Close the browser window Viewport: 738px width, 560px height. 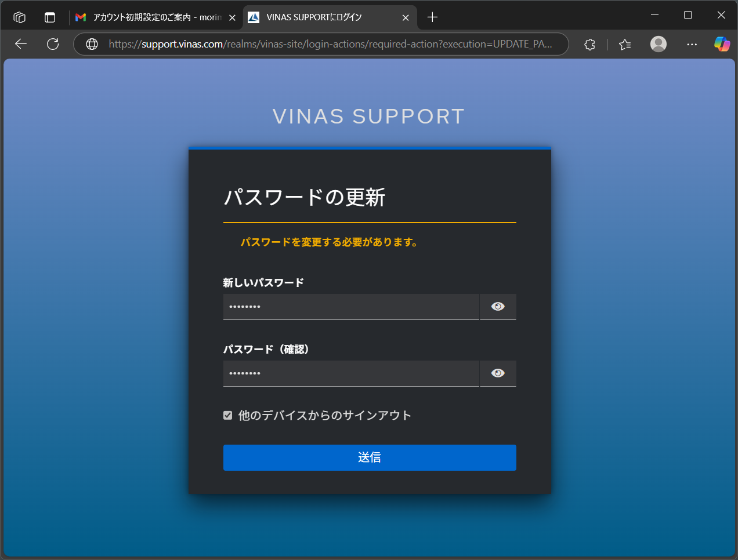point(721,16)
